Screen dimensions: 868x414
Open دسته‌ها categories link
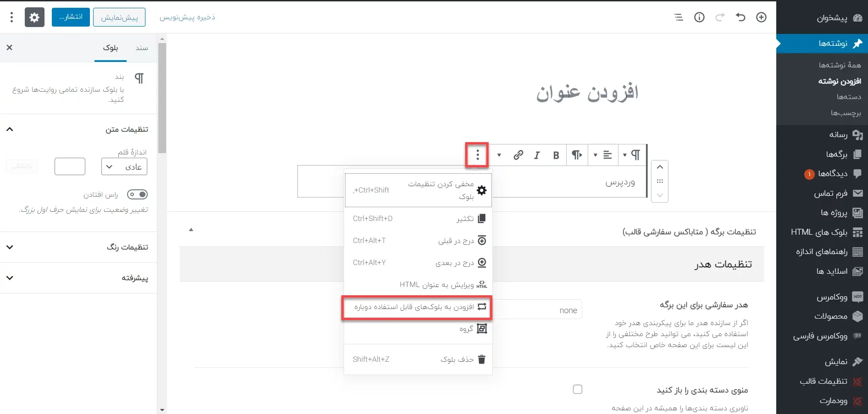click(849, 97)
